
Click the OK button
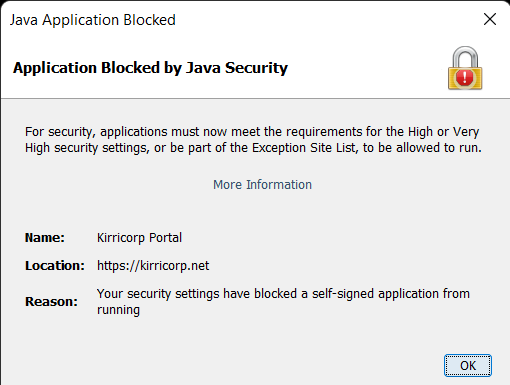[x=468, y=365]
